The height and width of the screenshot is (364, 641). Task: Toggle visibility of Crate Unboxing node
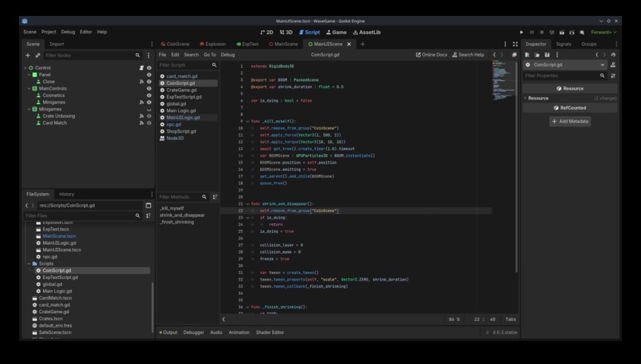click(x=150, y=116)
